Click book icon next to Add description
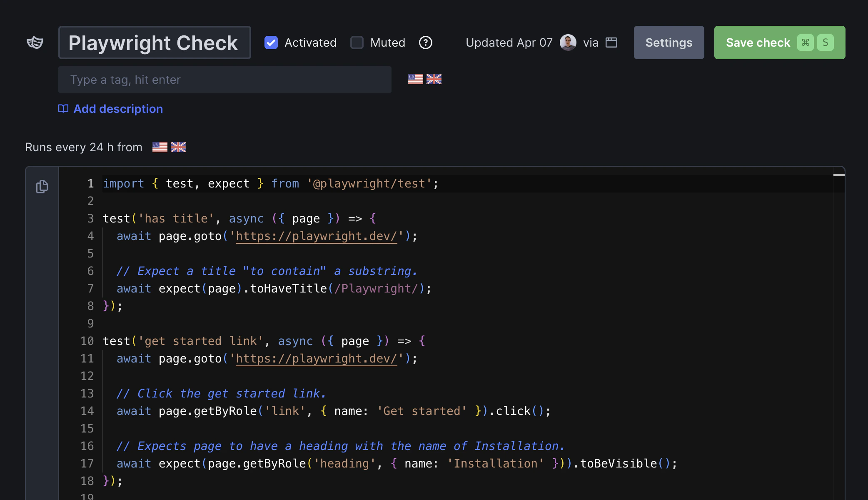Screen dimensions: 868x500 coord(63,109)
